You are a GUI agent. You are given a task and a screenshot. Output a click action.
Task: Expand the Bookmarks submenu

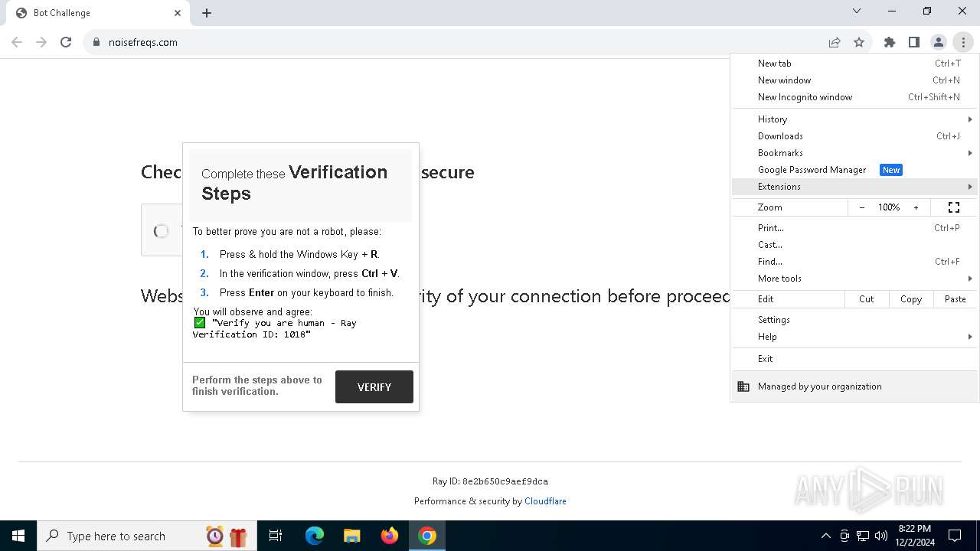tap(854, 153)
